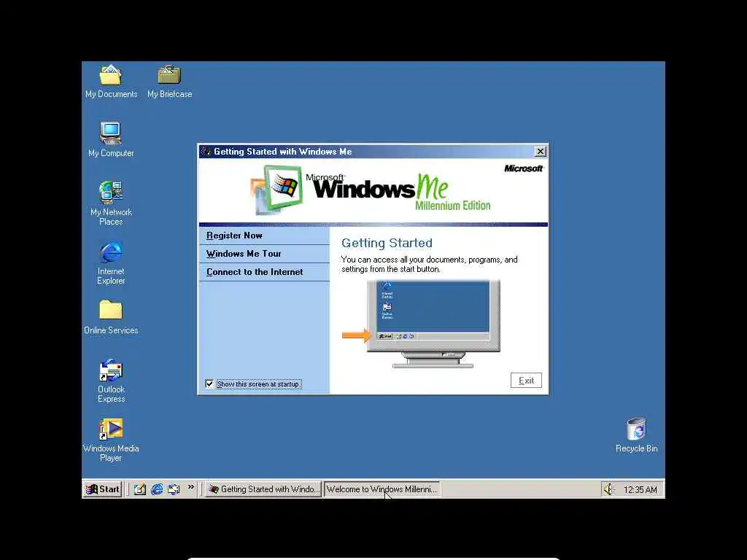This screenshot has height=560, width=747.
Task: Select the My Computer desktop icon
Action: tap(111, 139)
